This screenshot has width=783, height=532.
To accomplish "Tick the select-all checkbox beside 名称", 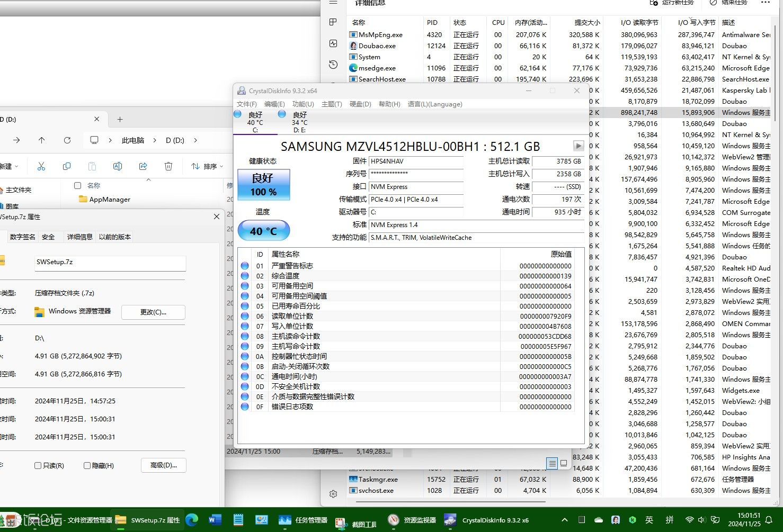I will (x=78, y=185).
